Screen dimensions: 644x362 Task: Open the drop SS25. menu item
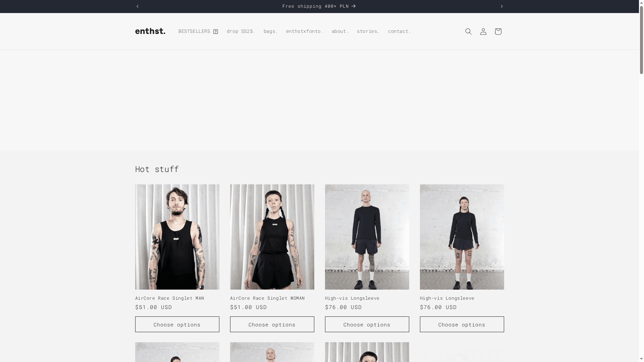[240, 31]
